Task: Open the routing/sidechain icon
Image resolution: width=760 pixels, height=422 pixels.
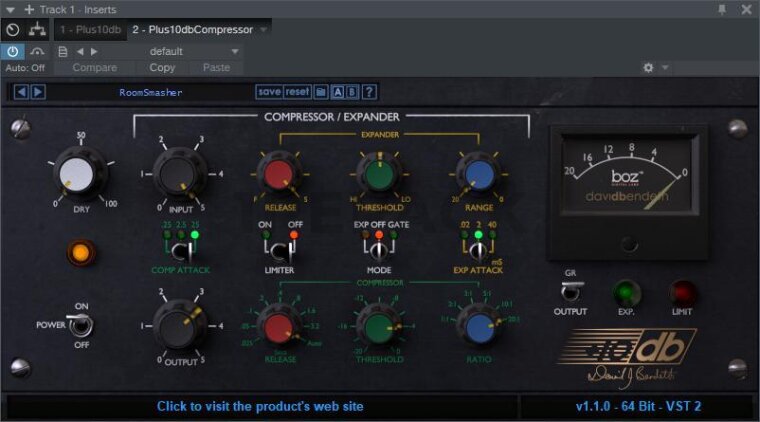Action: click(38, 30)
